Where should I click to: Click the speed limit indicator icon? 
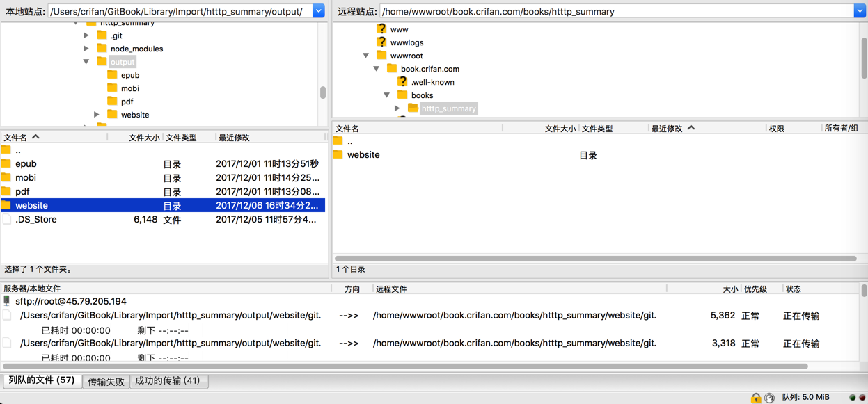769,398
